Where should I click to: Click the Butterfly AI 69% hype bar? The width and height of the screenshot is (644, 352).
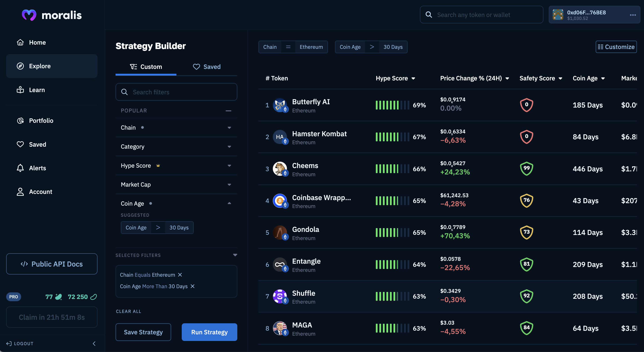[x=393, y=105]
